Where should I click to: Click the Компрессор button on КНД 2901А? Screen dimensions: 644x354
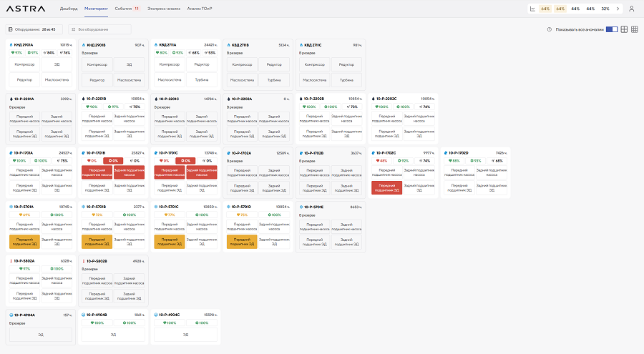click(x=24, y=64)
